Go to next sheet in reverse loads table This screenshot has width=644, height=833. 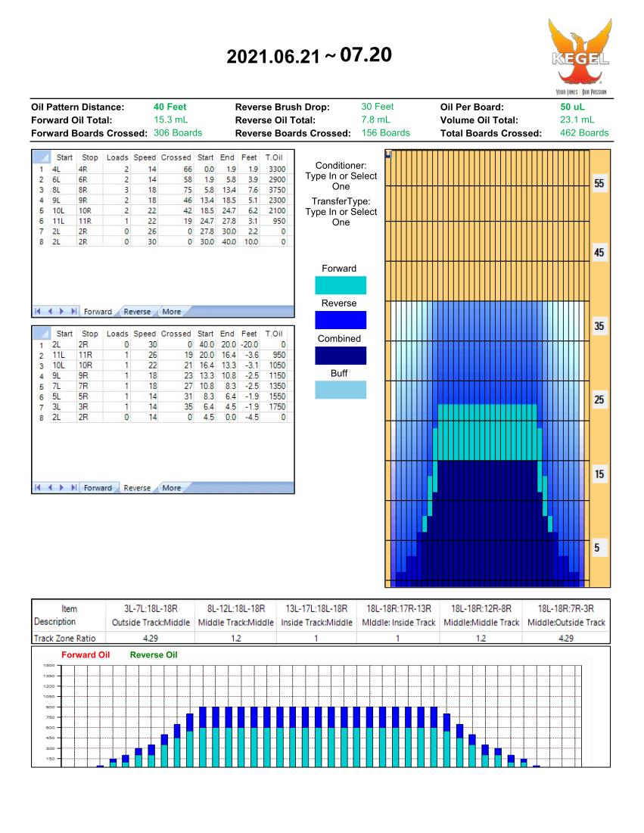61,488
